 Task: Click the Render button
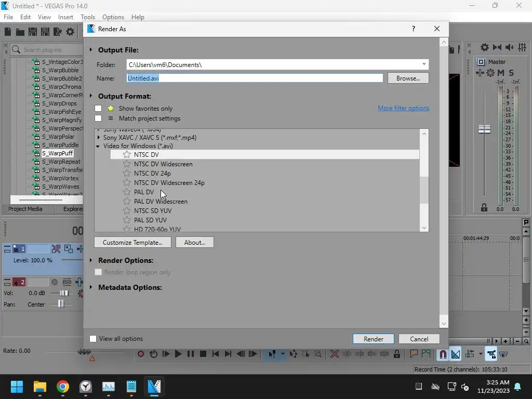[x=374, y=339]
